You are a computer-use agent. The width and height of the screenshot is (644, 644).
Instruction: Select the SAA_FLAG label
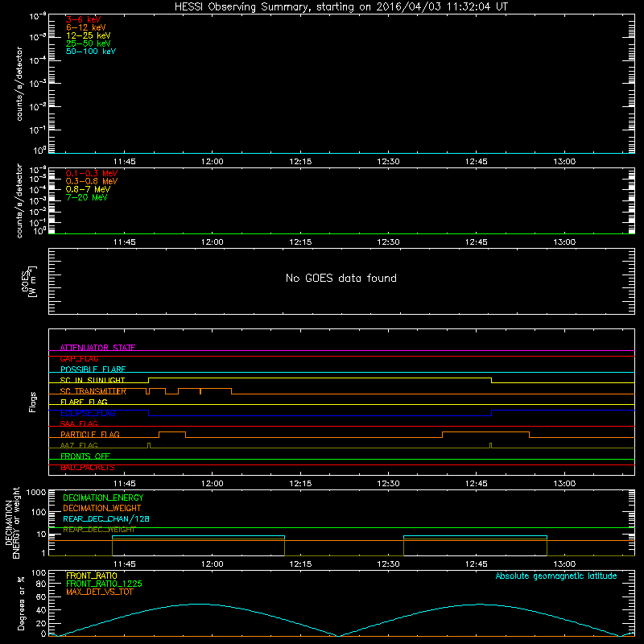click(79, 423)
